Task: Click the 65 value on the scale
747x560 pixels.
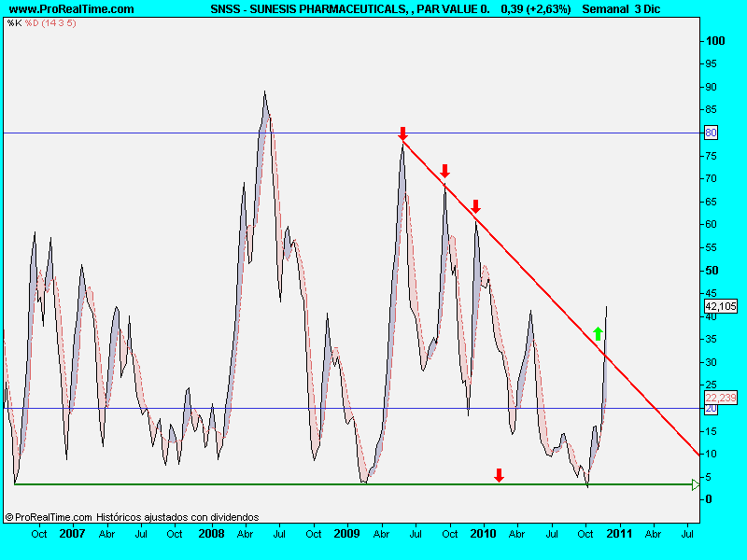Action: pos(711,202)
